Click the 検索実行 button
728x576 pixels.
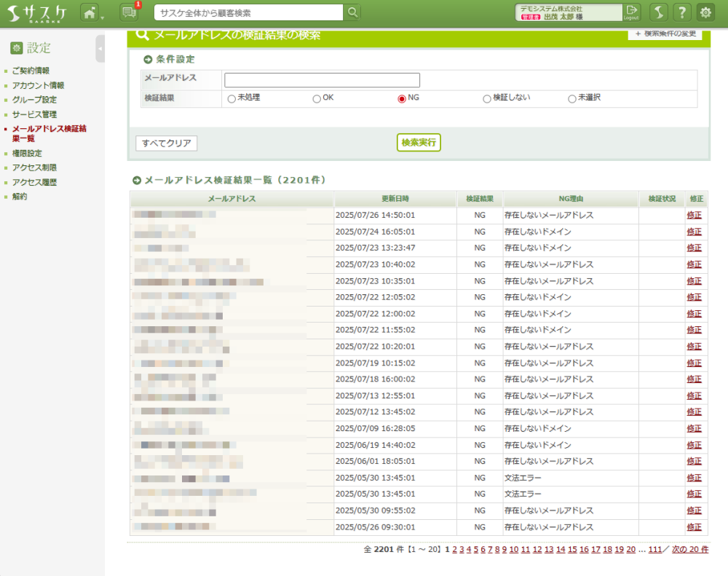click(419, 143)
